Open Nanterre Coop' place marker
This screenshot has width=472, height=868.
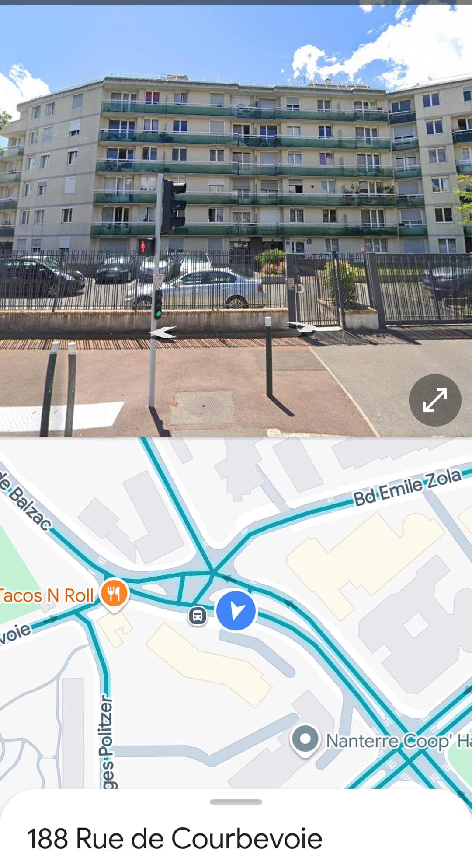click(305, 739)
